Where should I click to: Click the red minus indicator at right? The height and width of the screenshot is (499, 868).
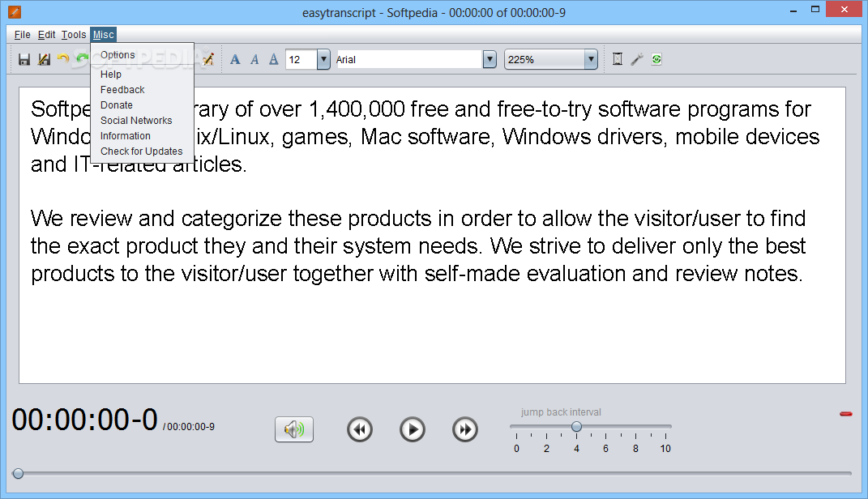pos(846,414)
